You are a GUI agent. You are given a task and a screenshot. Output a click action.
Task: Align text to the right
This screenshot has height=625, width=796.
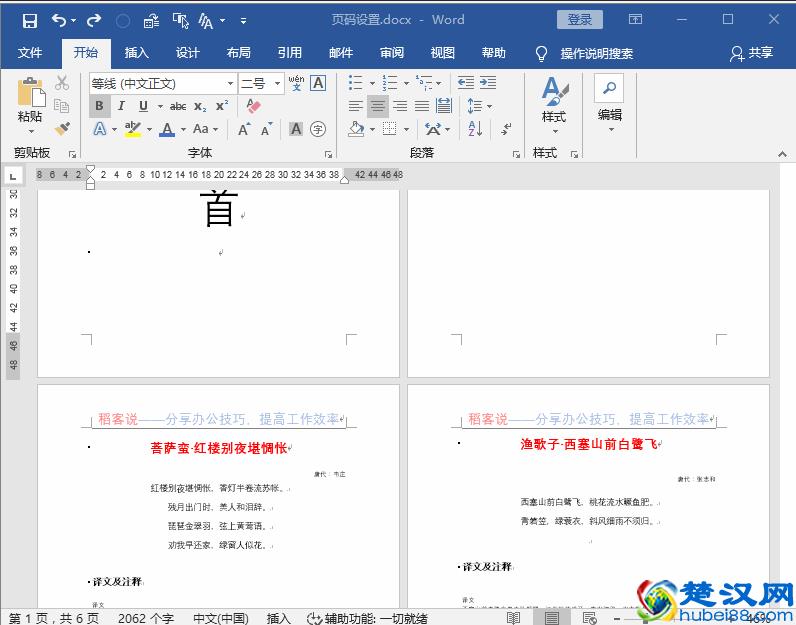point(400,106)
